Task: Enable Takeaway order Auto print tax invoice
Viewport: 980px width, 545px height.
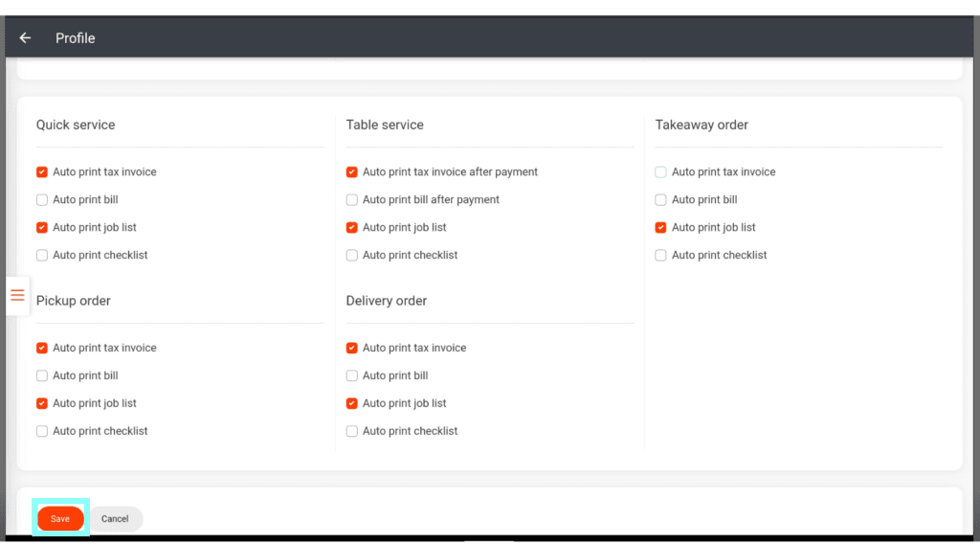Action: pyautogui.click(x=660, y=172)
